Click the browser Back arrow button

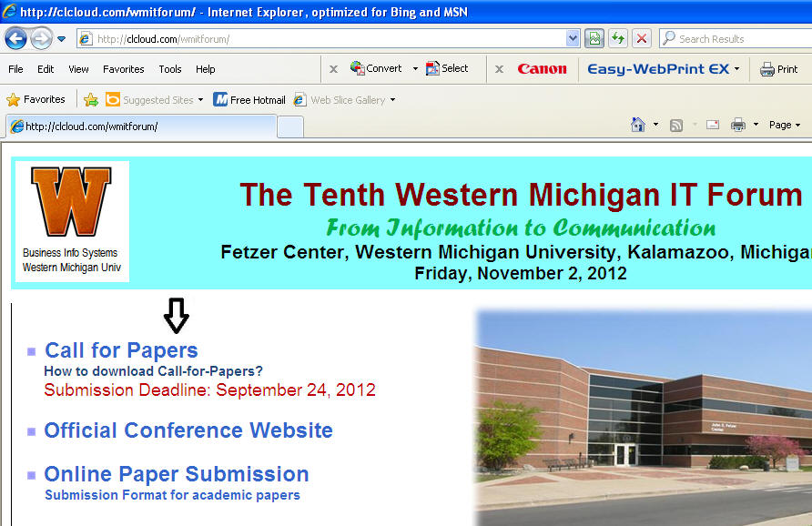[x=15, y=39]
